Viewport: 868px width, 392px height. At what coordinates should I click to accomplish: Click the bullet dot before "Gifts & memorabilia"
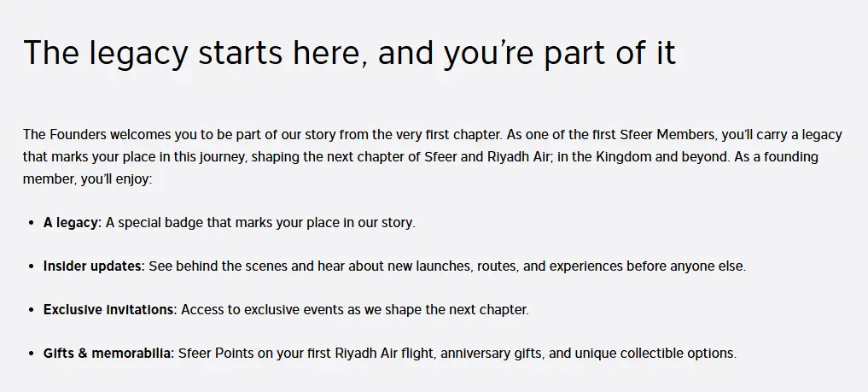pyautogui.click(x=31, y=354)
